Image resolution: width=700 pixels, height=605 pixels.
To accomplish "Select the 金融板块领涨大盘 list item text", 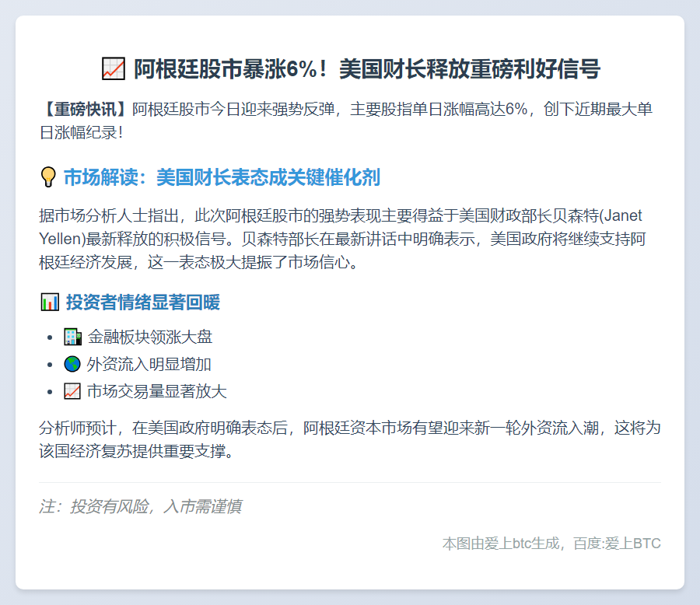I will (149, 337).
